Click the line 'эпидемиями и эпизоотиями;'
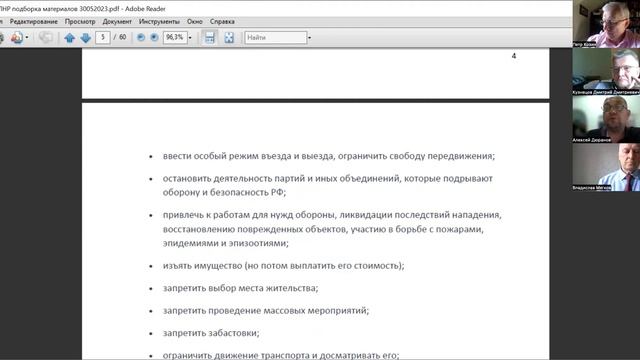640x360 pixels. click(226, 243)
